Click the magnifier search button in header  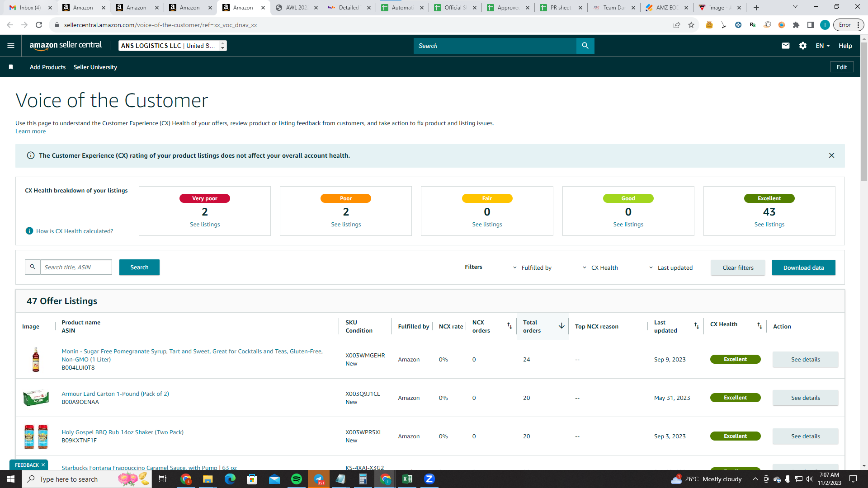coord(585,46)
